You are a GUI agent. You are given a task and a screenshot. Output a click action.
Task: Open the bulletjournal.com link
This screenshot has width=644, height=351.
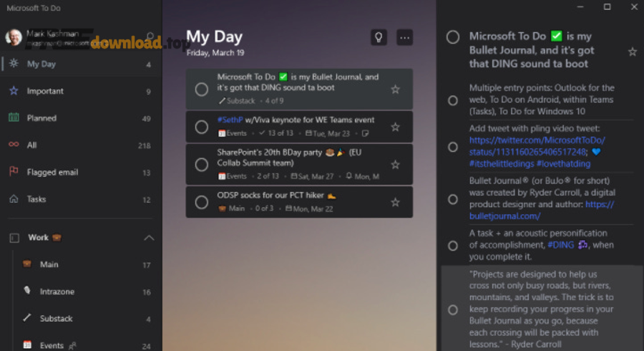coord(504,216)
